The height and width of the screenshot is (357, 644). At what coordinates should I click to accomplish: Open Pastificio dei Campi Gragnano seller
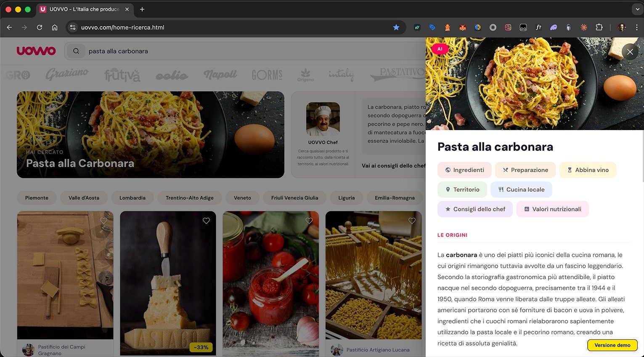click(x=61, y=350)
